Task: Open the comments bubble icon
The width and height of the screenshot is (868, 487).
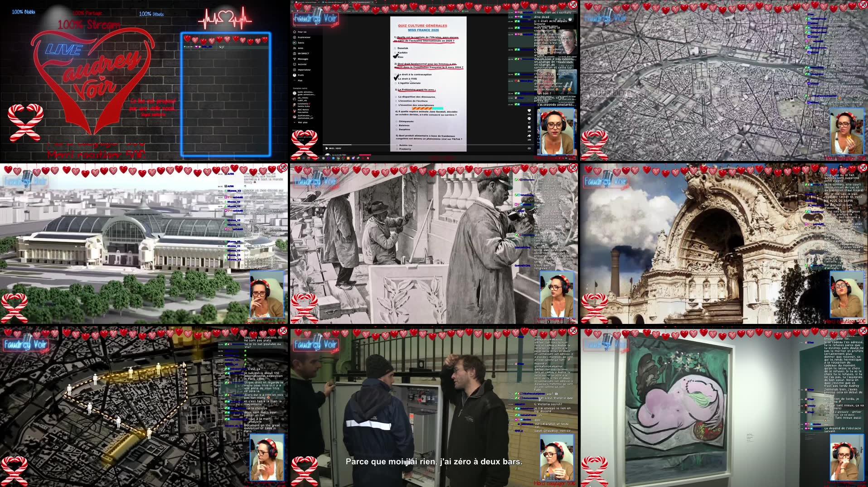Action: click(x=529, y=118)
